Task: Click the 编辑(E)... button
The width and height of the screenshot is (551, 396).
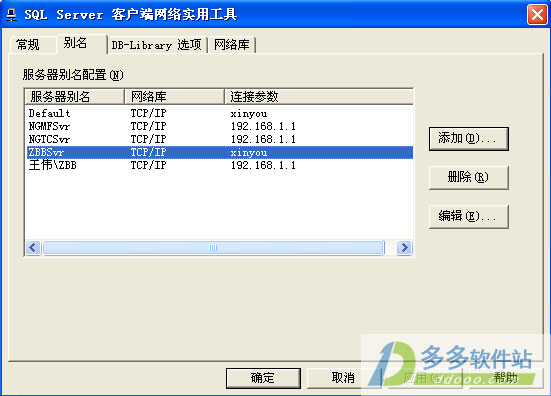Action: point(468,216)
